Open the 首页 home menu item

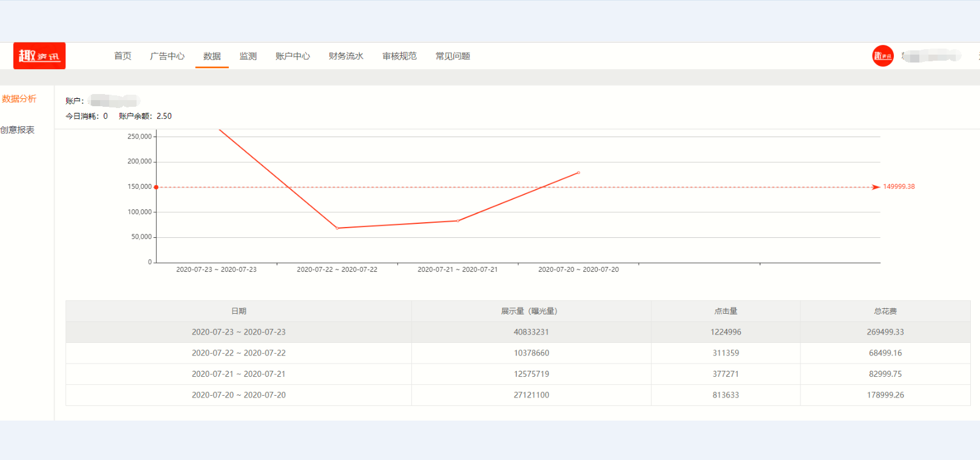point(123,56)
